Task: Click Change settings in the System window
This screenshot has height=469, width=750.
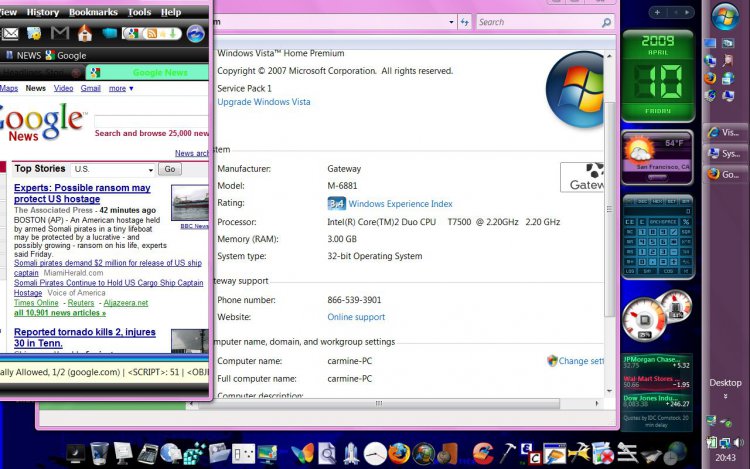Action: (x=575, y=361)
